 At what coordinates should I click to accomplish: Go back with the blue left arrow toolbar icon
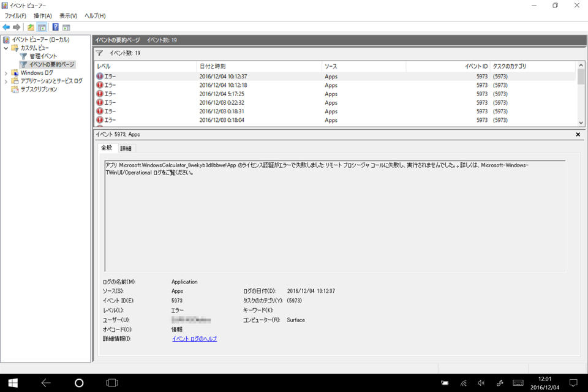[x=6, y=27]
